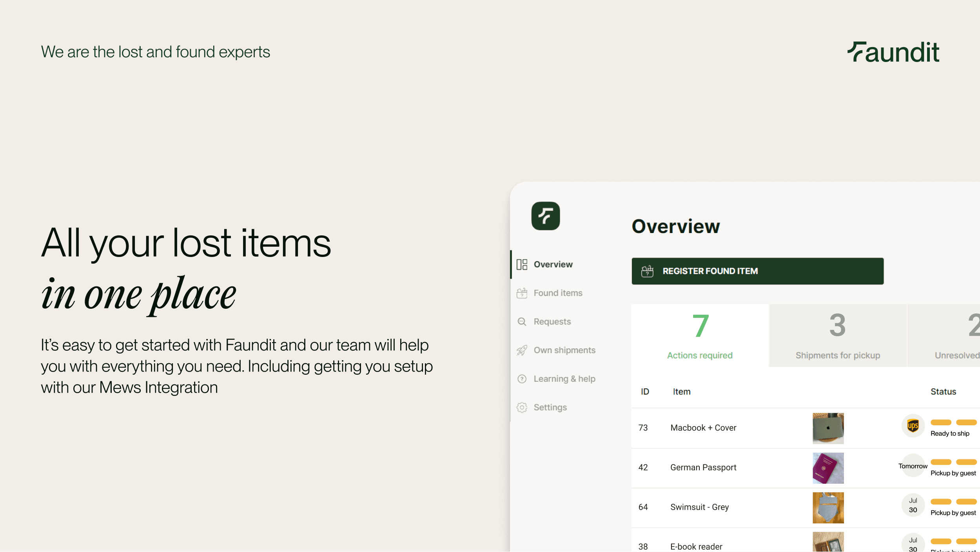980x552 pixels.
Task: Open the Own shipments menu entry
Action: pyautogui.click(x=564, y=350)
